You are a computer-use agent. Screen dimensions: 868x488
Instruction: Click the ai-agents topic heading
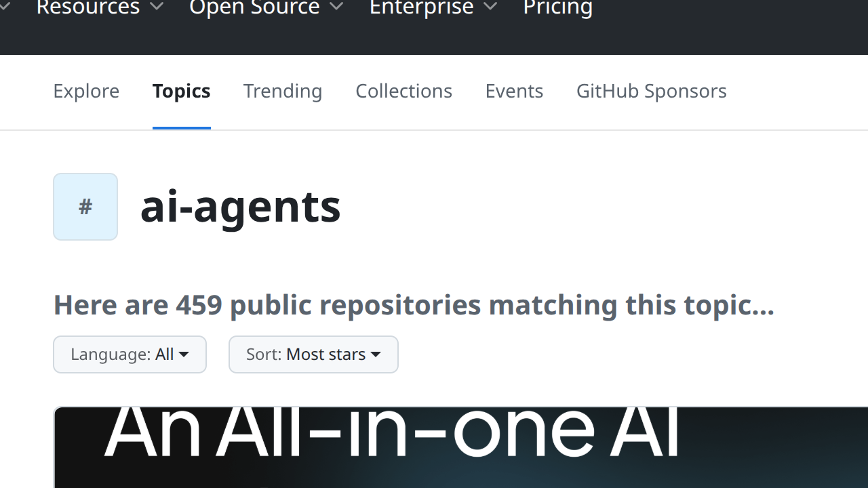[240, 207]
